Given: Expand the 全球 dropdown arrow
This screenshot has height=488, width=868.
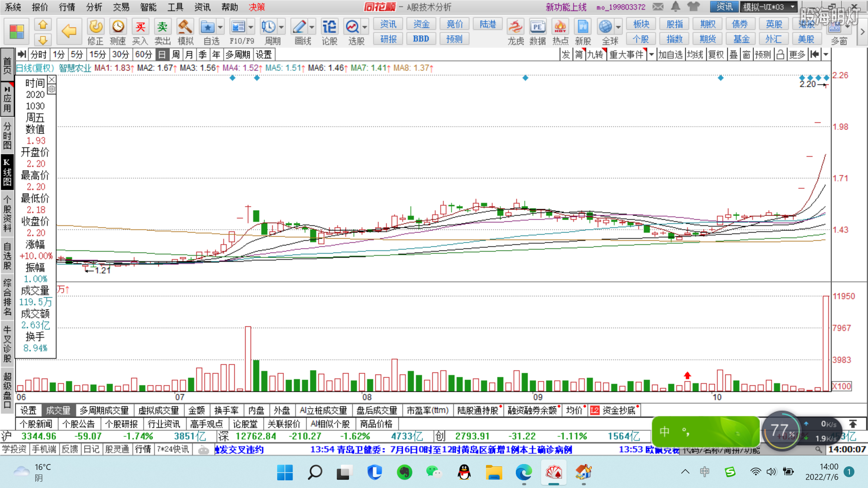Looking at the screenshot, I should click(618, 27).
